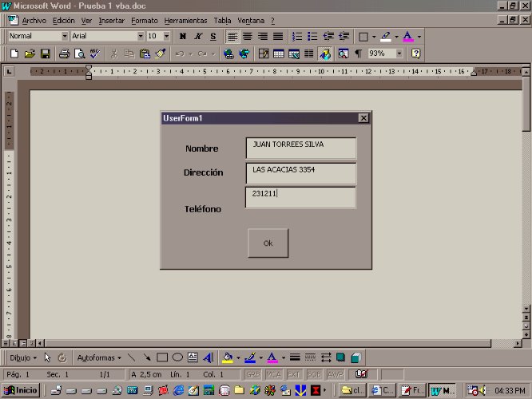Expand the zoom percentage dropdown at 93%
Screen dimensions: 532x399
click(x=399, y=54)
